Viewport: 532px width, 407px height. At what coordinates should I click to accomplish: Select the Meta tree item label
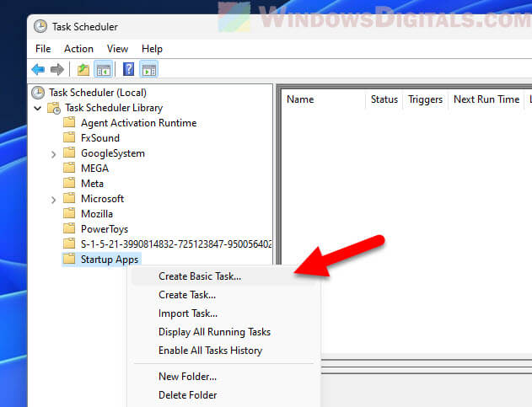click(92, 184)
